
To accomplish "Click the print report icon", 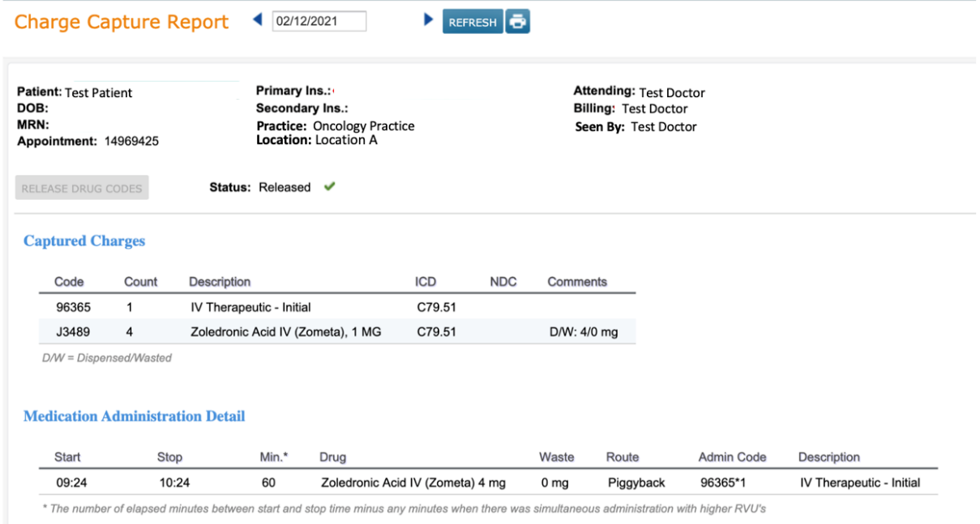I will coord(517,22).
